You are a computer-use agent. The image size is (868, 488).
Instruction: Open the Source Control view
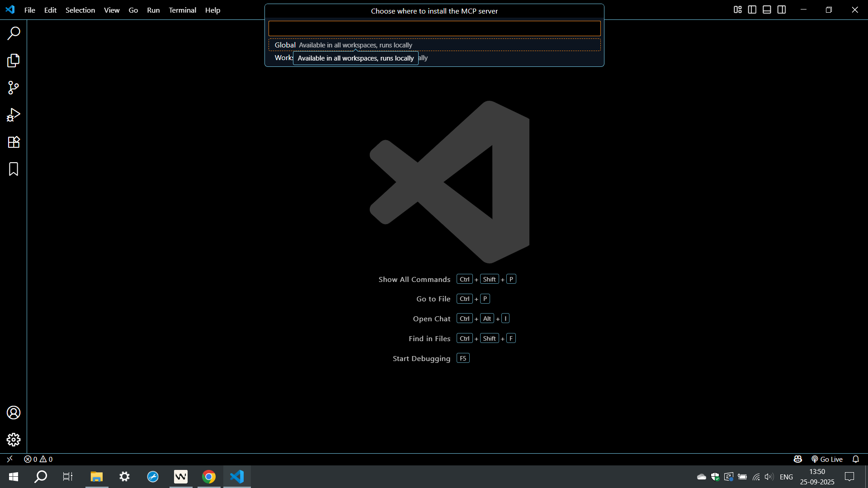14,88
